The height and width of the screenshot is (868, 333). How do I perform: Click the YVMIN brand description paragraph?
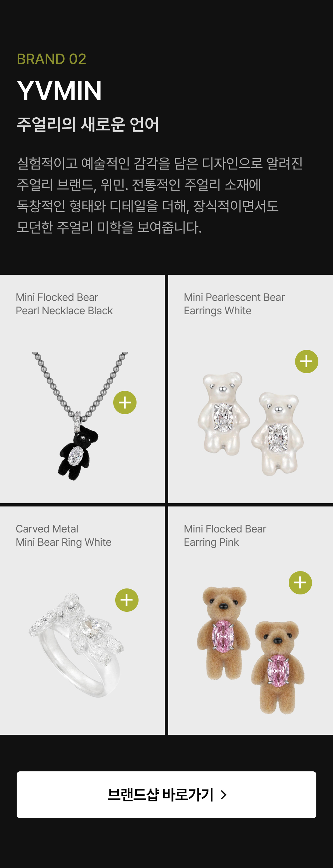coord(160,195)
